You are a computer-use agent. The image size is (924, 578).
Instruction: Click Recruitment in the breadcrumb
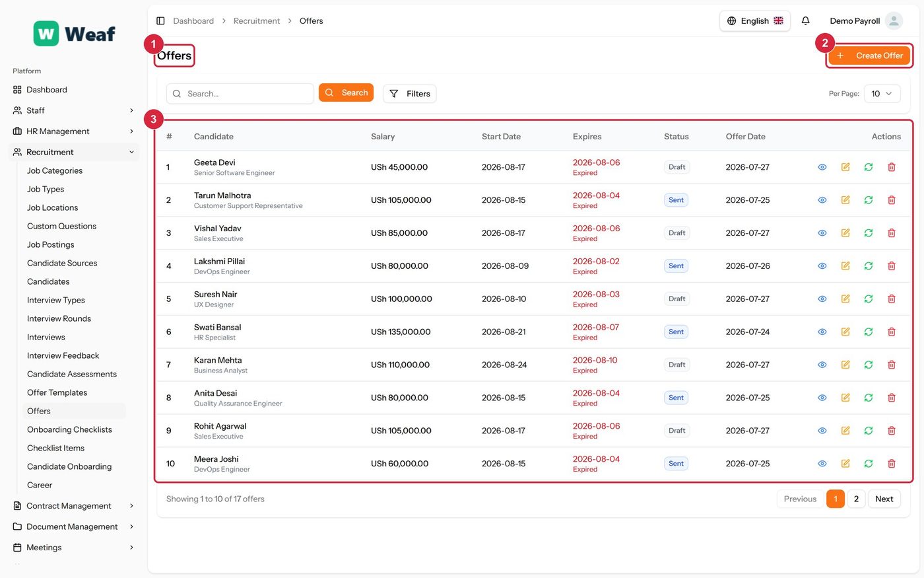point(257,21)
